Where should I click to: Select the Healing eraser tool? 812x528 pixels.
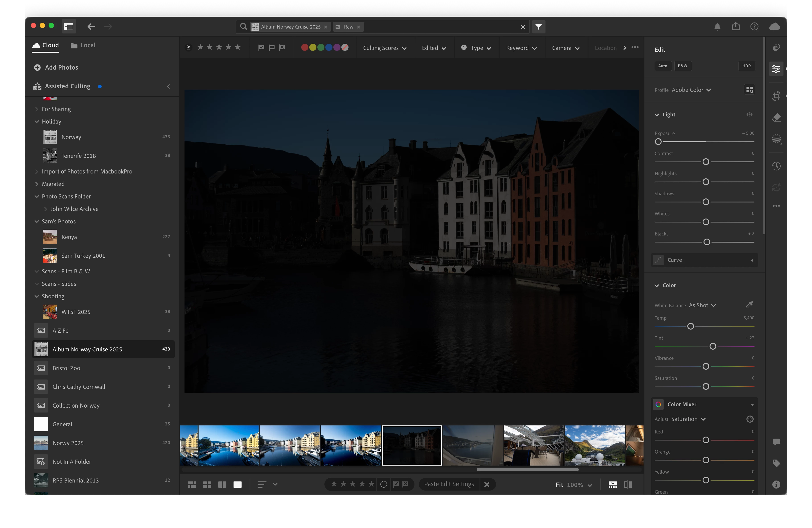[776, 118]
